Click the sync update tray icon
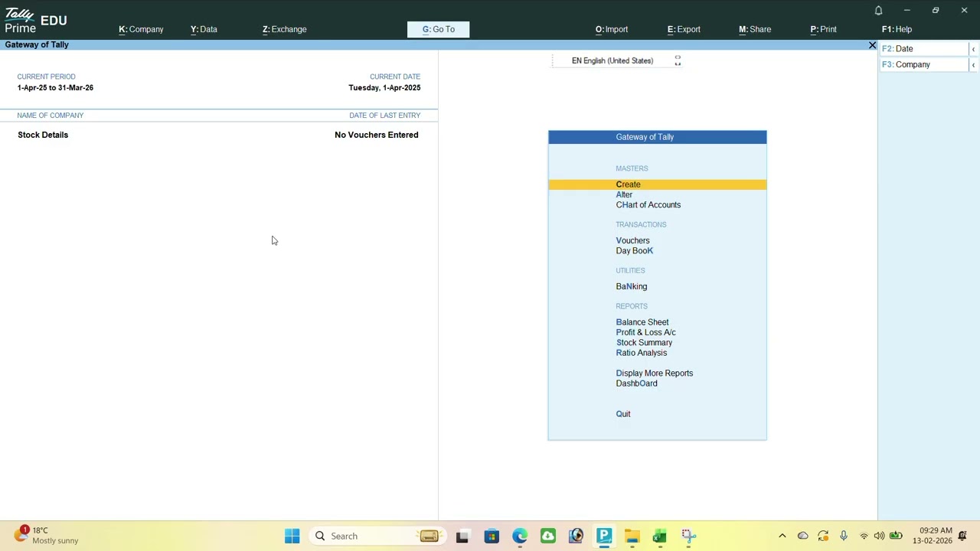Screen dimensions: 980x551 click(x=823, y=536)
